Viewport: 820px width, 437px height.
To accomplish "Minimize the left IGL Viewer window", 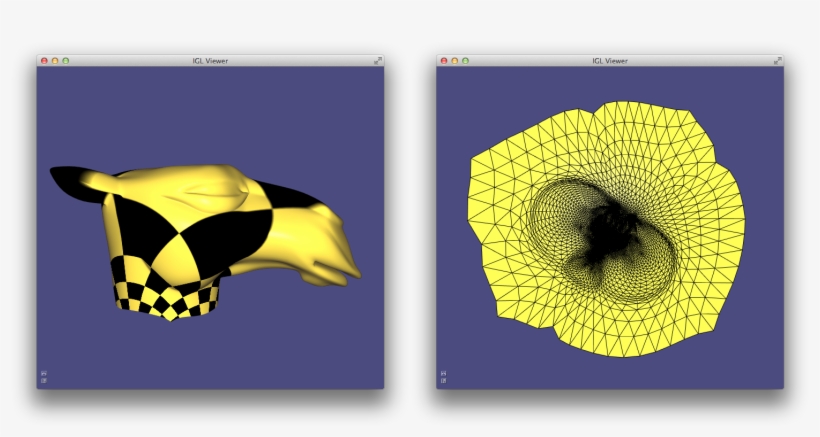I will (x=55, y=61).
